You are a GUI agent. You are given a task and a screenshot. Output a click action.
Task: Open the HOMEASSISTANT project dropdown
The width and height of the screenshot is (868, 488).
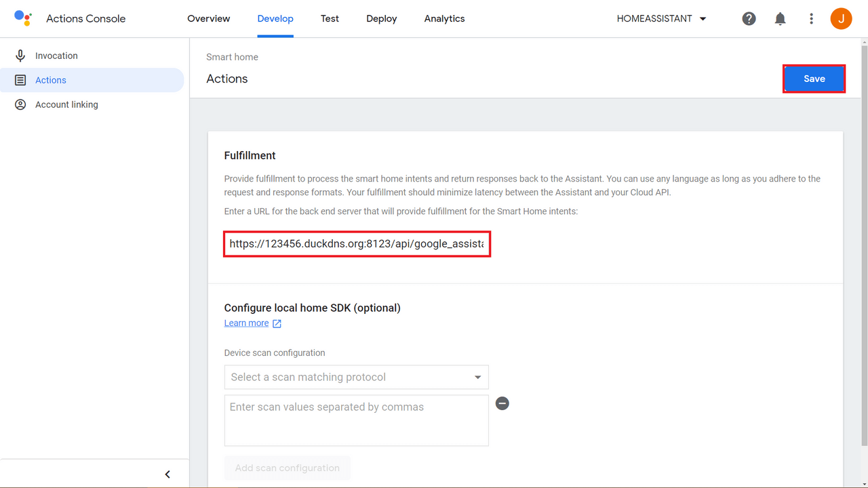(661, 19)
